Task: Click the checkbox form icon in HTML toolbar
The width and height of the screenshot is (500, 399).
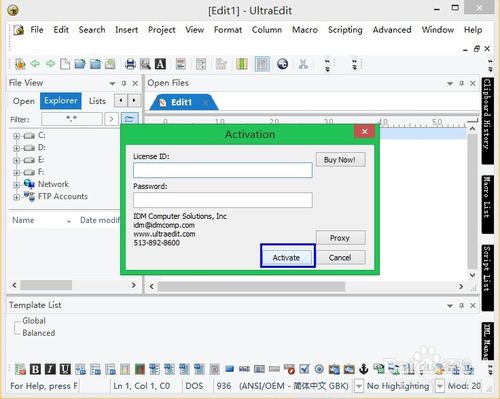Action: click(x=304, y=369)
